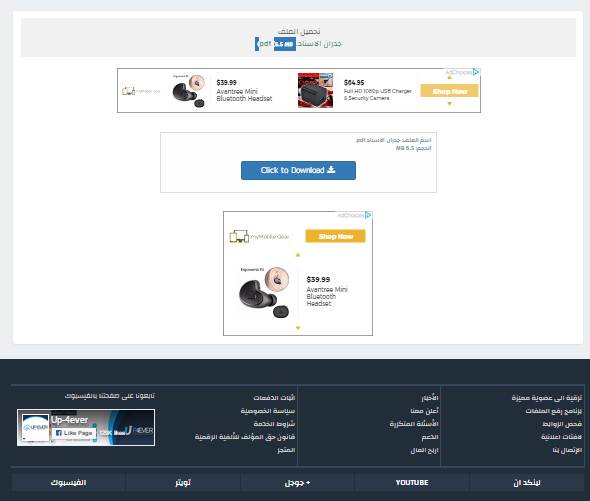
Task: Click the YOUTUBE social button
Action: click(x=412, y=483)
